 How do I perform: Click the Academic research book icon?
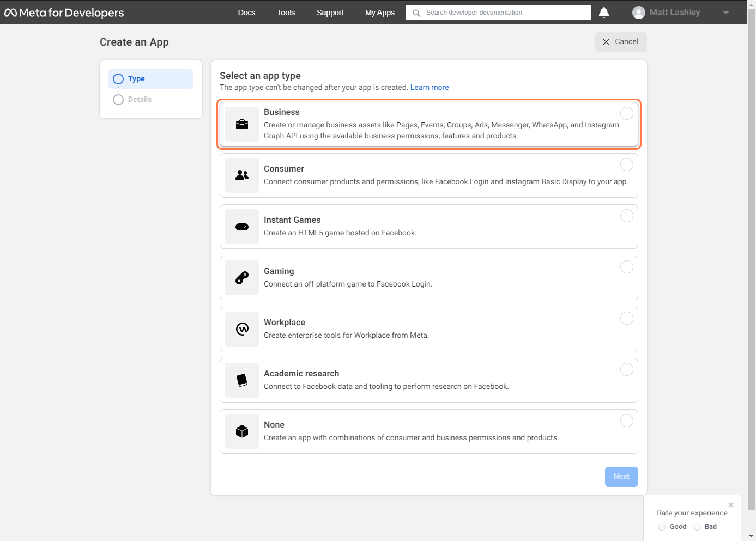(242, 380)
